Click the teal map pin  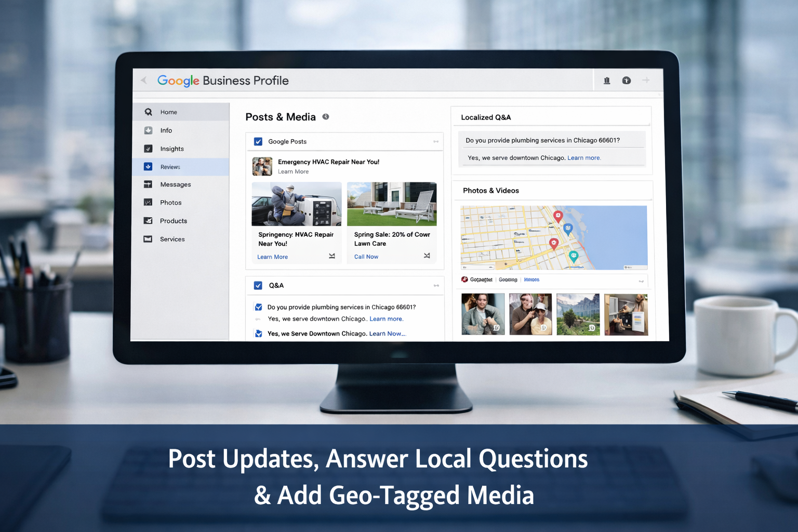[x=574, y=256]
